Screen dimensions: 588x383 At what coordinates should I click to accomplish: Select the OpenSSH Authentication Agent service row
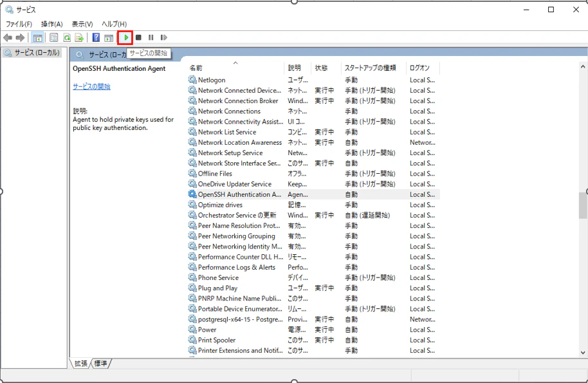pos(313,194)
